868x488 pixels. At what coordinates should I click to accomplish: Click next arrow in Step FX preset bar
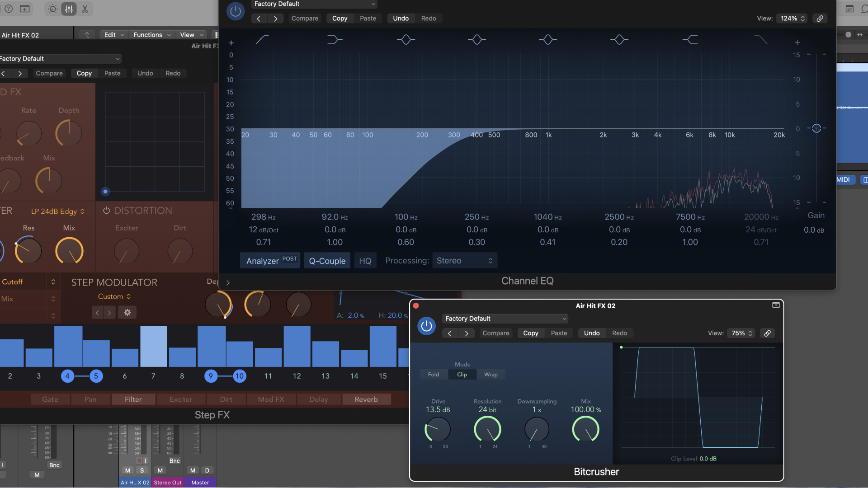point(20,73)
